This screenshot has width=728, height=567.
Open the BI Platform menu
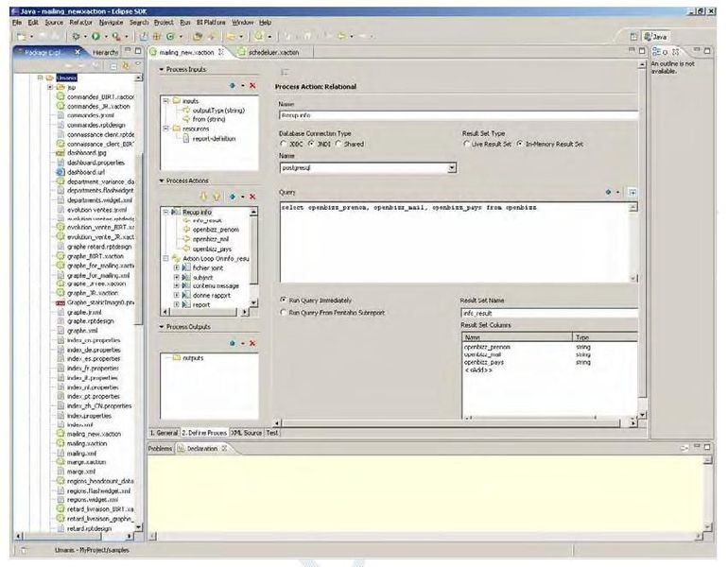[x=210, y=21]
